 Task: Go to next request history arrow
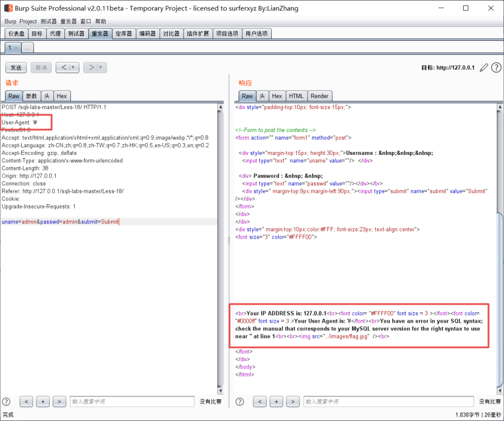pos(92,67)
